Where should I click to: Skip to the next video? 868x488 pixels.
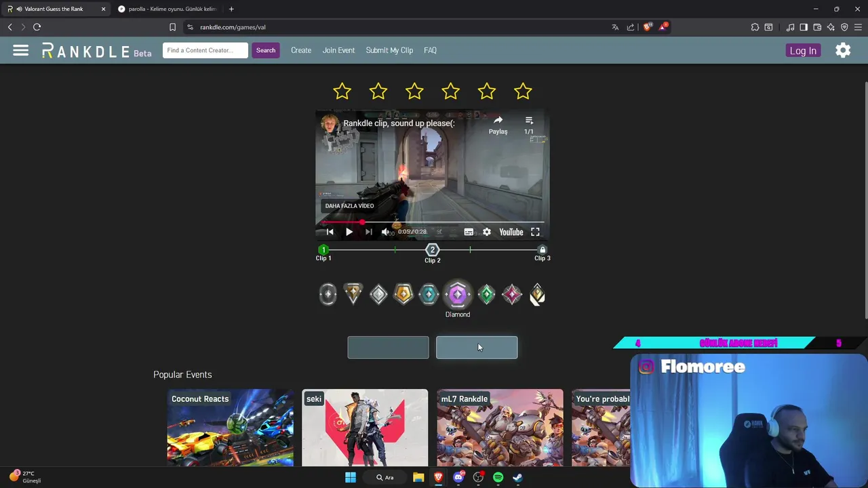click(368, 232)
